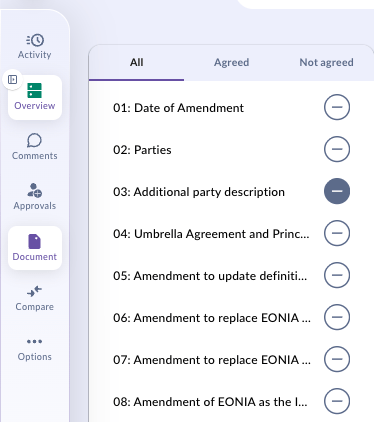Open item 08: Amendment of EONIA
Image resolution: width=374 pixels, height=422 pixels.
click(x=210, y=402)
